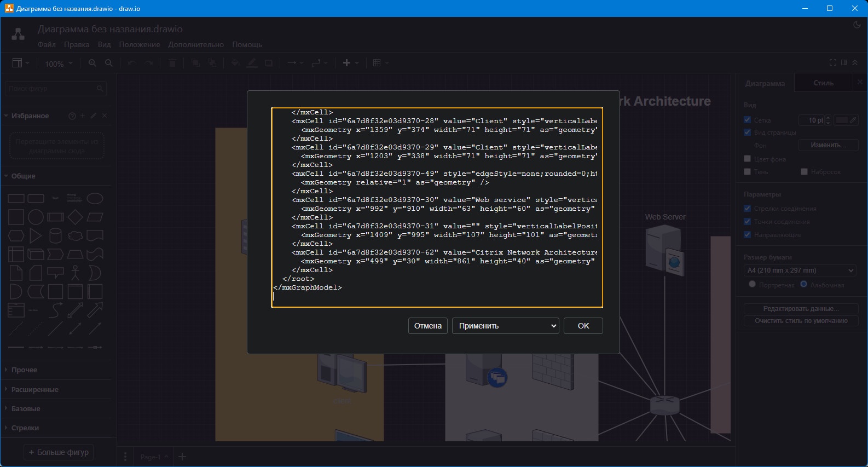
Task: Click the delete trash icon in toolbar
Action: (x=172, y=63)
